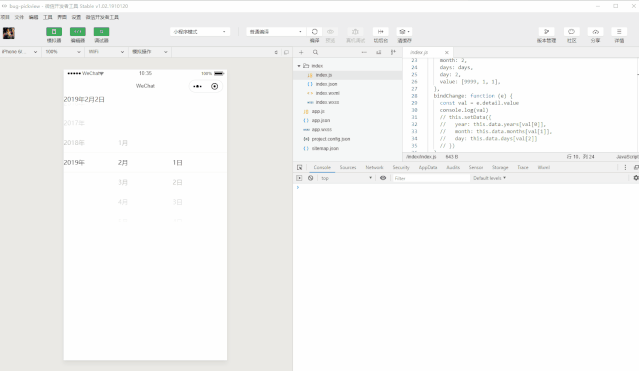The height and width of the screenshot is (371, 639).
Task: Toggle the simulator panel (模拟器) button
Action: (x=54, y=32)
